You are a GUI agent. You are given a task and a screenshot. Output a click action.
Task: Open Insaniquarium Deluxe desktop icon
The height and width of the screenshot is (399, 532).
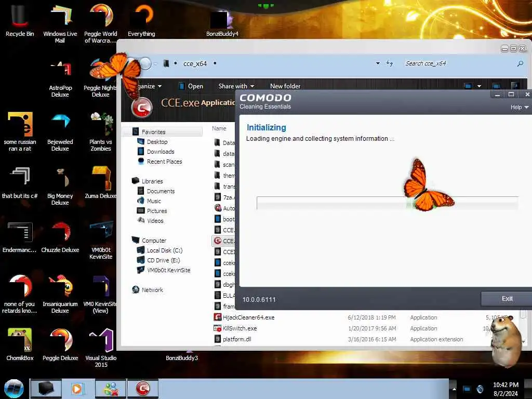point(60,294)
